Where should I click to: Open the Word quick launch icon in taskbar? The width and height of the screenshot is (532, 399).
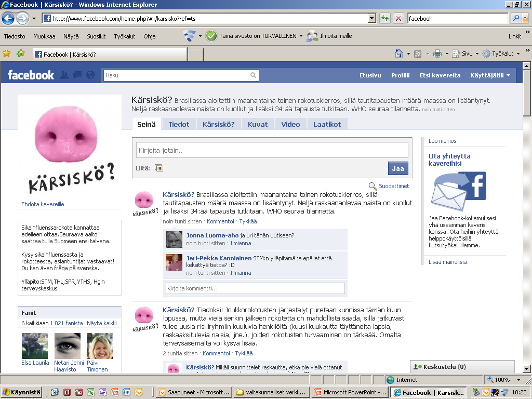[x=126, y=392]
